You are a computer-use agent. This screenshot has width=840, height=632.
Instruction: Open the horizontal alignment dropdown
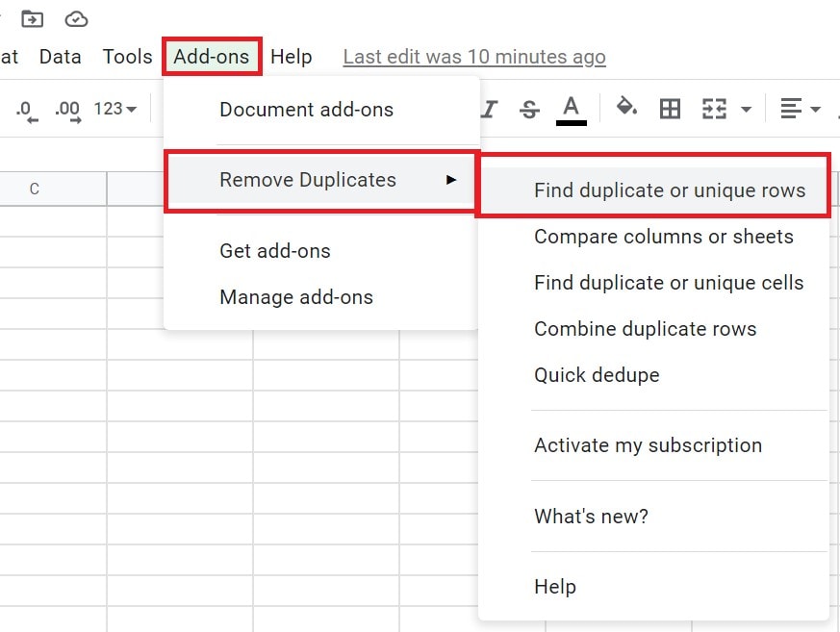(x=799, y=109)
